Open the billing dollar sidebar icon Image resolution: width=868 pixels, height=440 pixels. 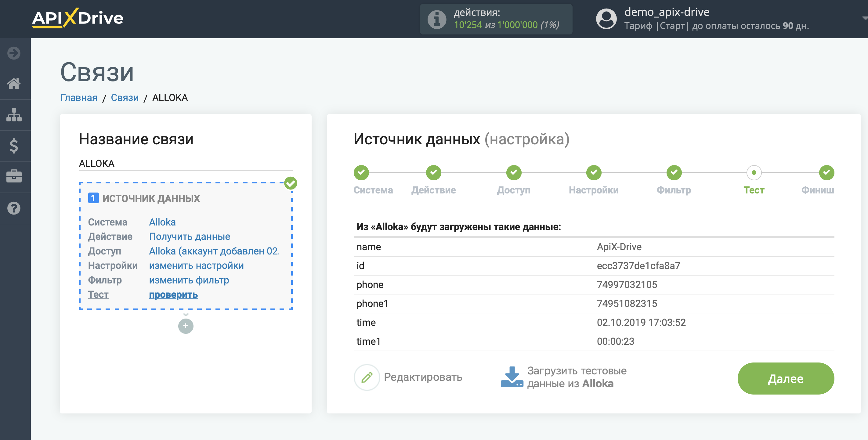(x=14, y=146)
